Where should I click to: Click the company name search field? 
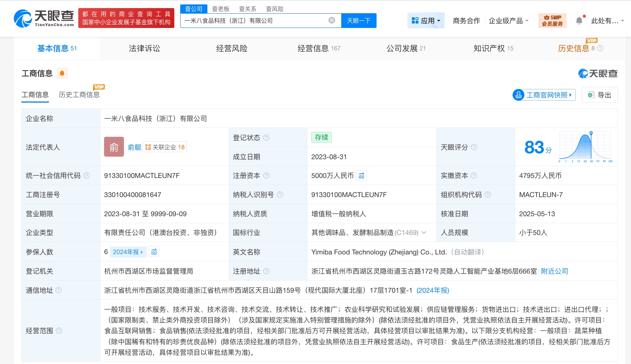click(254, 21)
